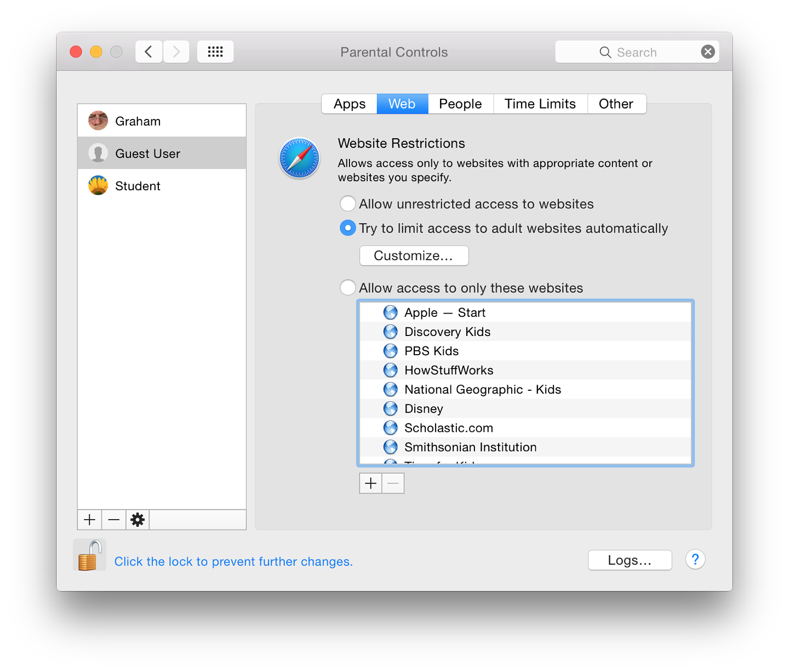Viewport: 789px width, 672px height.
Task: Go back with the left chevron button
Action: pyautogui.click(x=148, y=52)
